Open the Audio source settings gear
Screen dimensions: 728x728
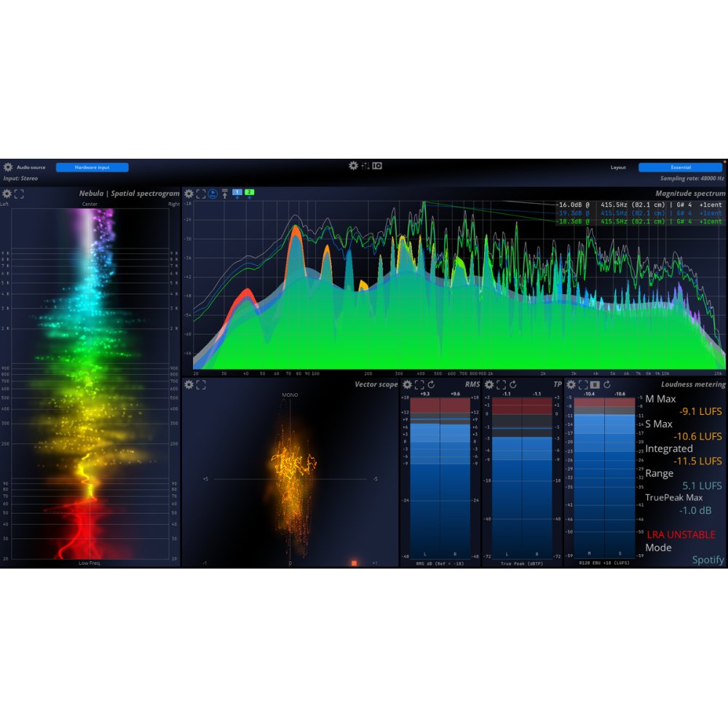pyautogui.click(x=7, y=167)
